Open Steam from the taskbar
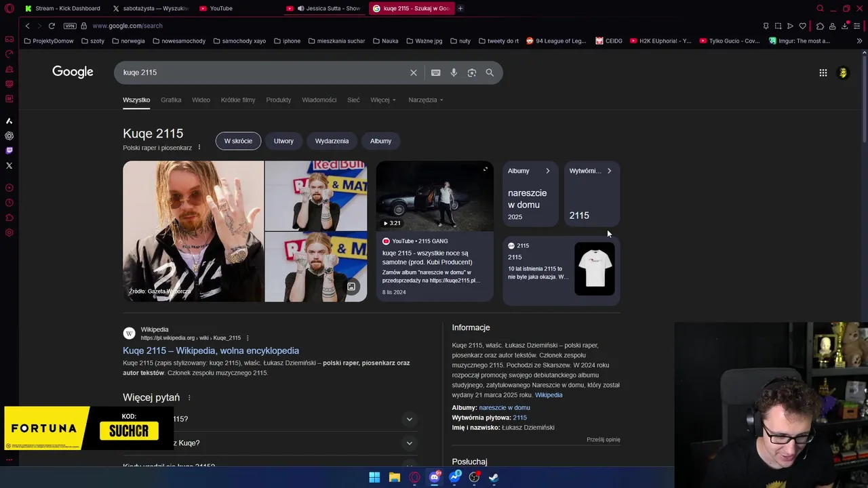The image size is (868, 488). [494, 477]
